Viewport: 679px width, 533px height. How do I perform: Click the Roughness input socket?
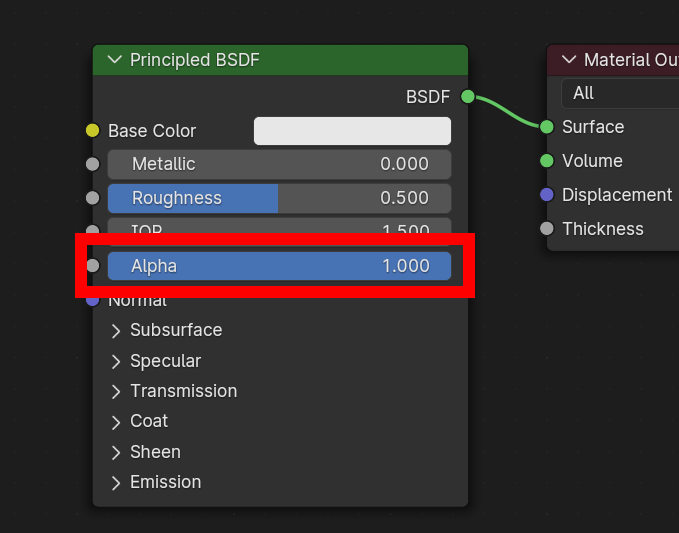pos(93,198)
